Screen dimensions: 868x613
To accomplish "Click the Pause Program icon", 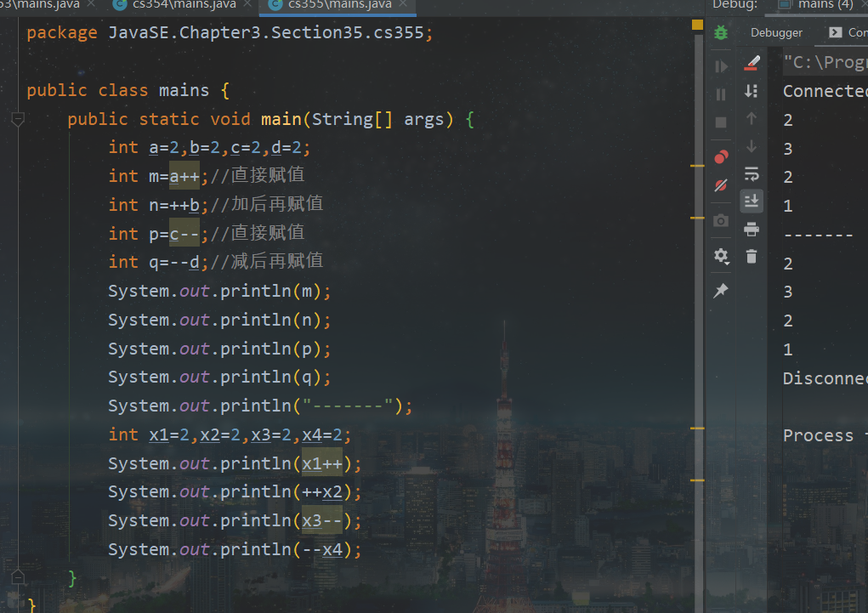I will pyautogui.click(x=721, y=94).
